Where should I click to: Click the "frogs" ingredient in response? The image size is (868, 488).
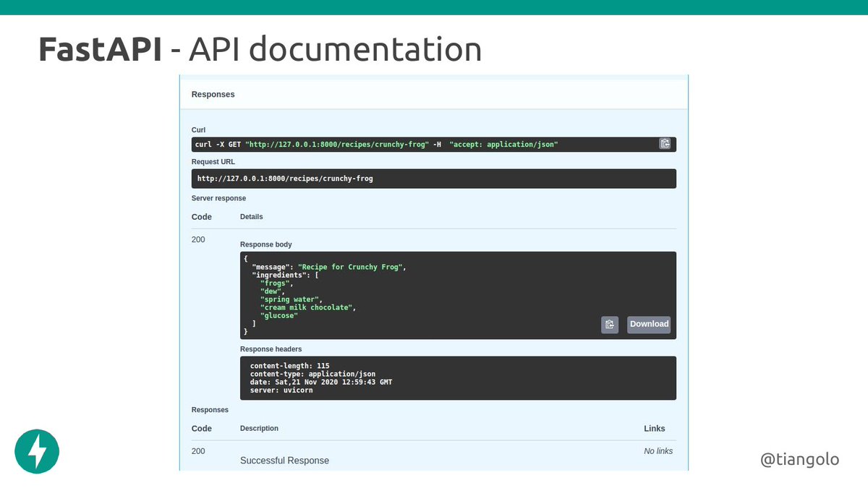pyautogui.click(x=276, y=283)
